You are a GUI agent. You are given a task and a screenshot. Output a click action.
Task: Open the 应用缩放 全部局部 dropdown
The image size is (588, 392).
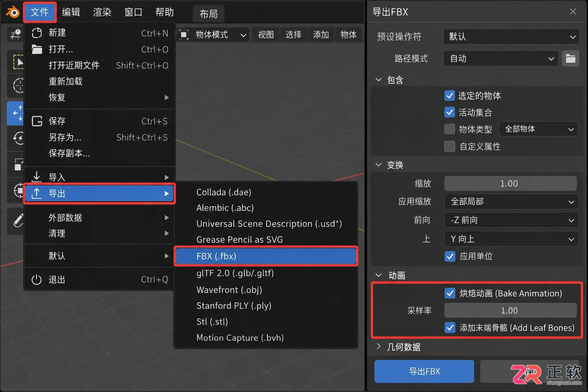511,202
